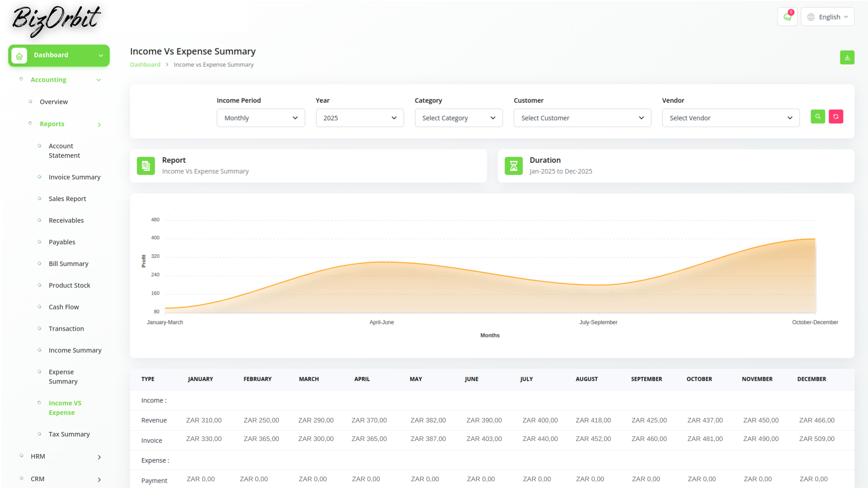Click the HRM menu label
This screenshot has height=488, width=868.
38,456
